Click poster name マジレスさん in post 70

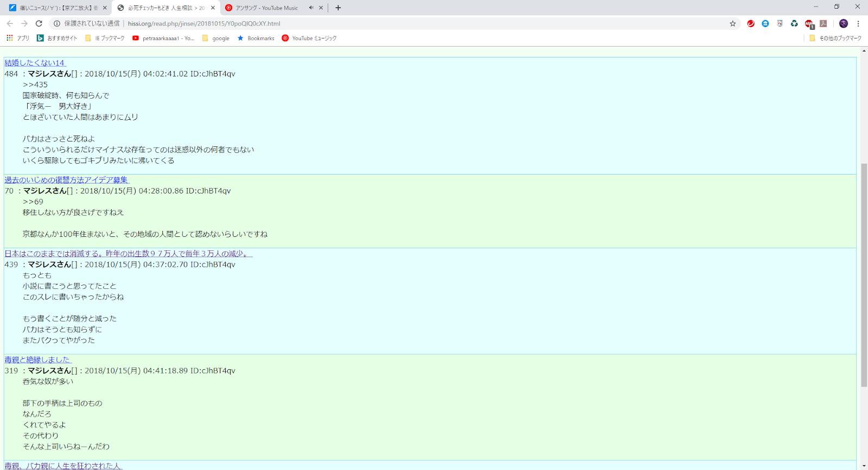click(45, 191)
